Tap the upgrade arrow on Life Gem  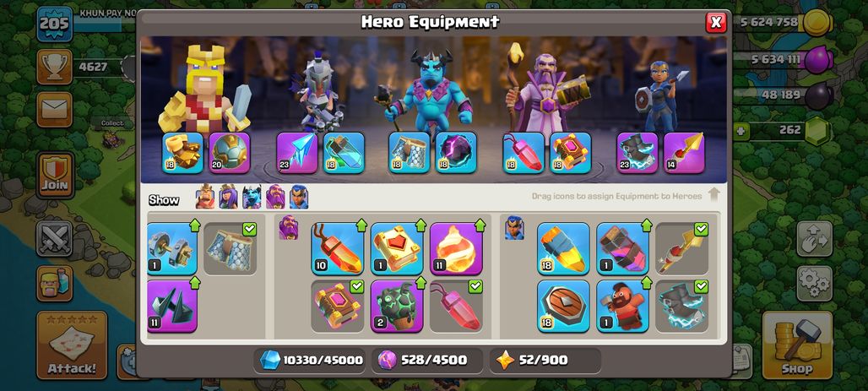361,225
